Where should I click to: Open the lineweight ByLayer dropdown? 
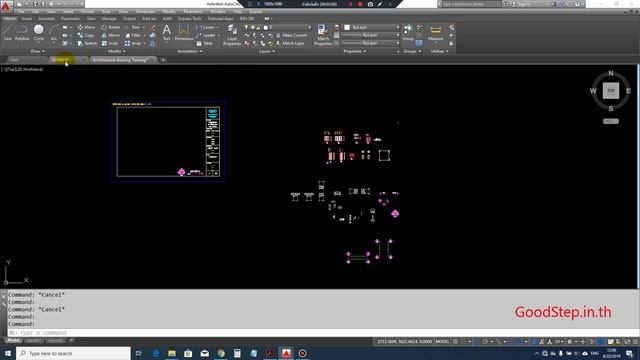tap(370, 35)
